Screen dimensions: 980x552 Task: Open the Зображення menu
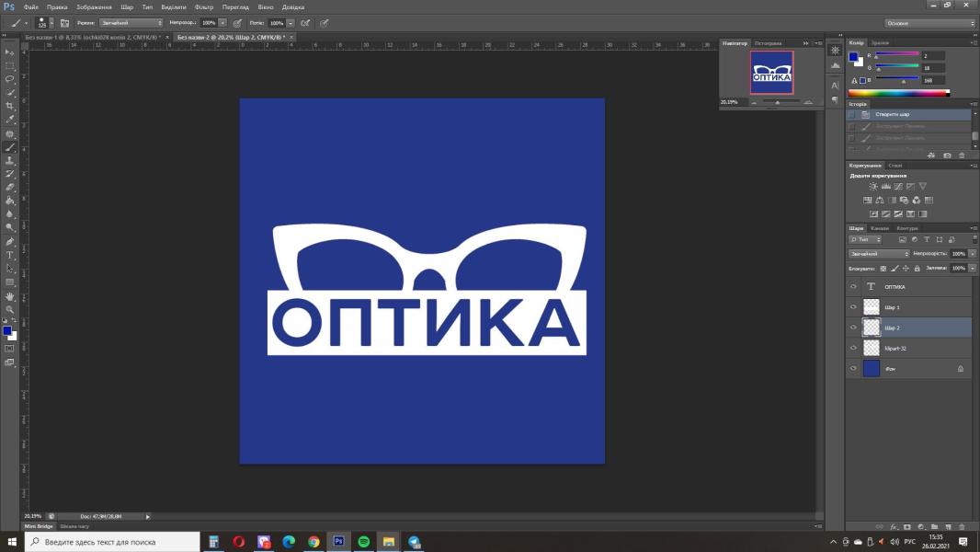coord(94,6)
